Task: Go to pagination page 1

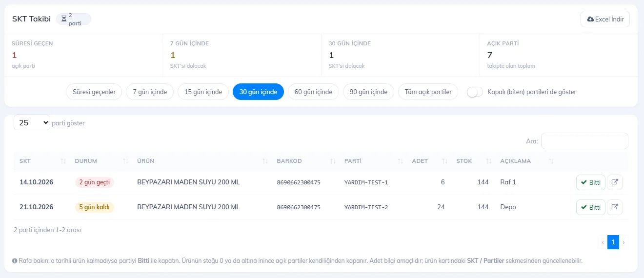Action: (613, 242)
